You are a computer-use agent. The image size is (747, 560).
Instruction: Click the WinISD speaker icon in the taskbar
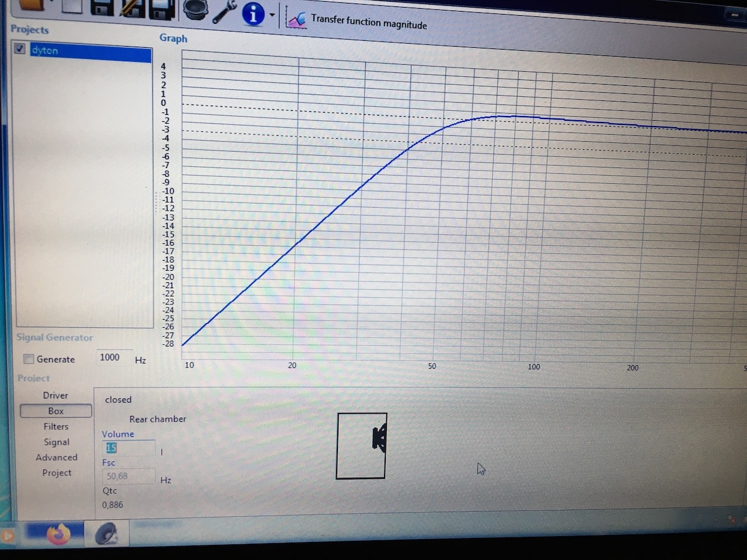[x=106, y=533]
